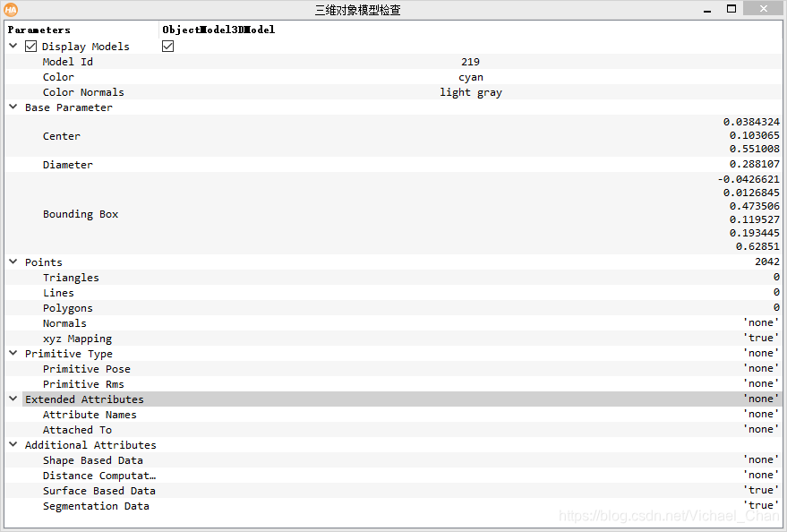Select the Segmentation Data row

pyautogui.click(x=96, y=505)
